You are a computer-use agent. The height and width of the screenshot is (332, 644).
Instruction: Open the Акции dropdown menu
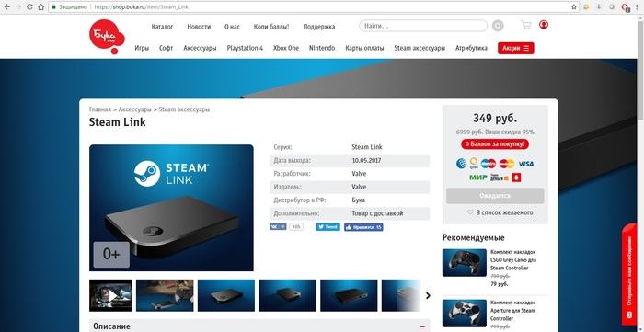point(516,48)
